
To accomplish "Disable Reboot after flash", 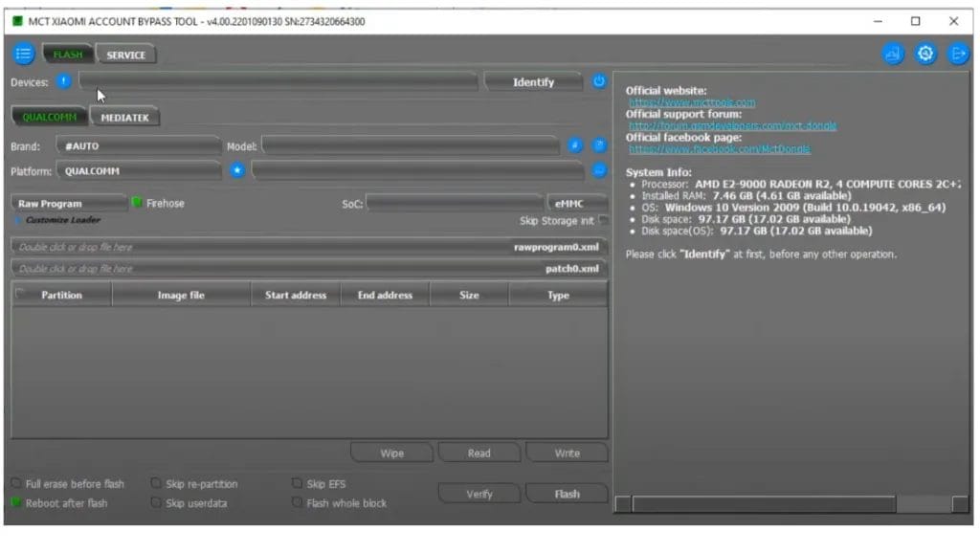I will click(13, 502).
